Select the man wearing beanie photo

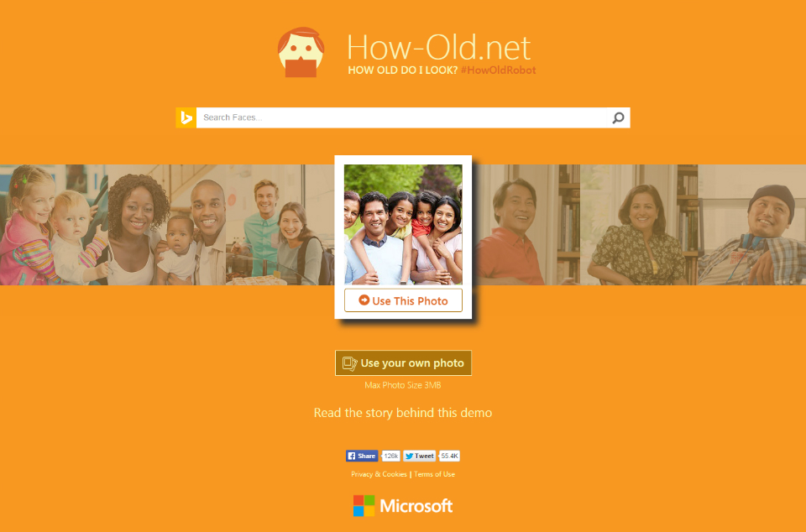point(752,224)
